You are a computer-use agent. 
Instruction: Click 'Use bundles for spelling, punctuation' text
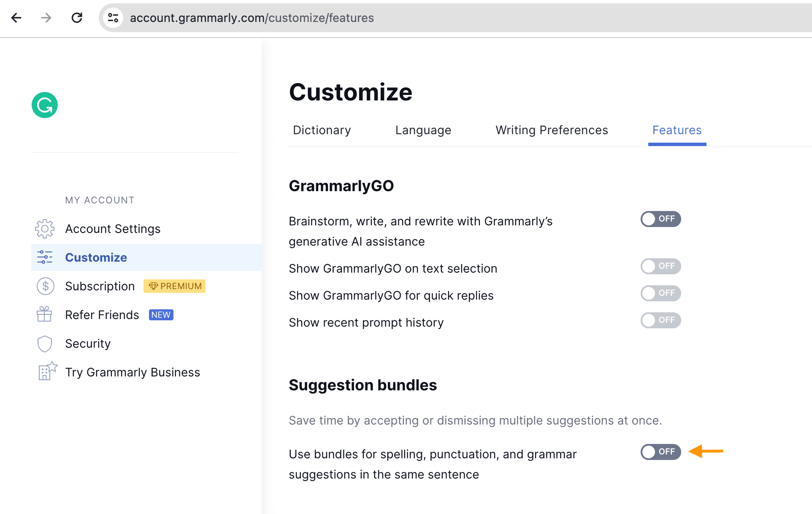click(x=433, y=464)
